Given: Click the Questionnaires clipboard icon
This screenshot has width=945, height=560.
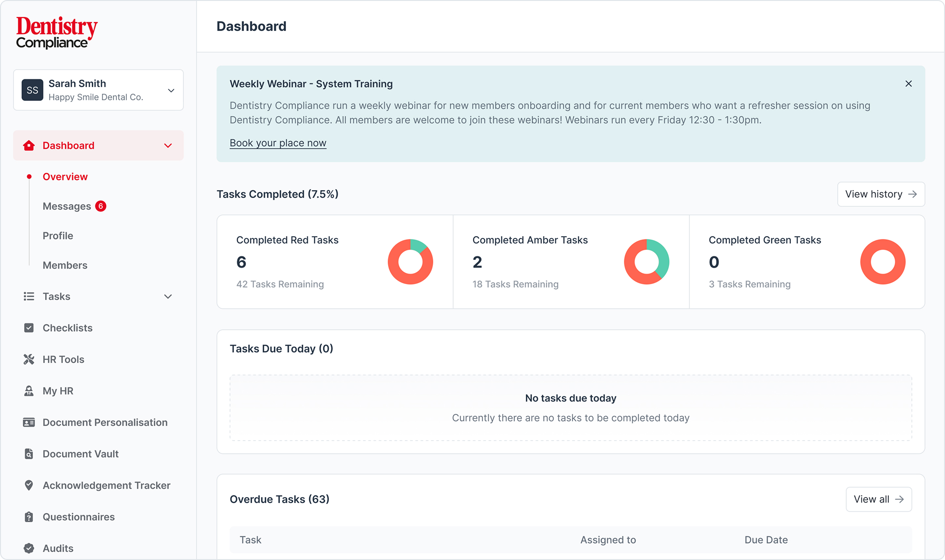Looking at the screenshot, I should [29, 517].
